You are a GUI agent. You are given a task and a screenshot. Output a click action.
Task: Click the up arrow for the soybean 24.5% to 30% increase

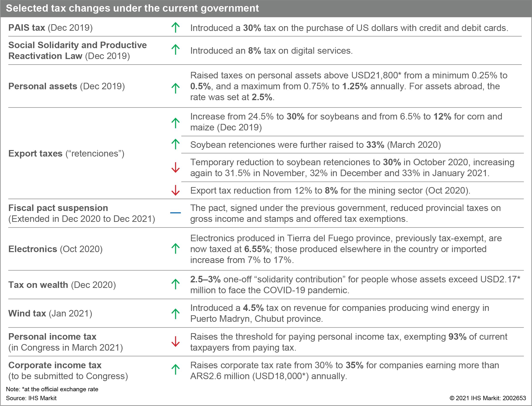(x=175, y=123)
